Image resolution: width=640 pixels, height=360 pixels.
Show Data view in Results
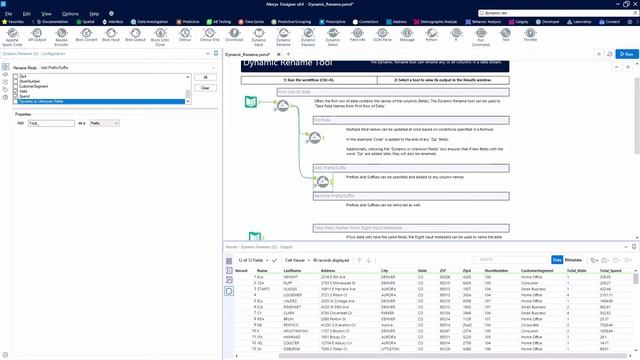point(557,260)
